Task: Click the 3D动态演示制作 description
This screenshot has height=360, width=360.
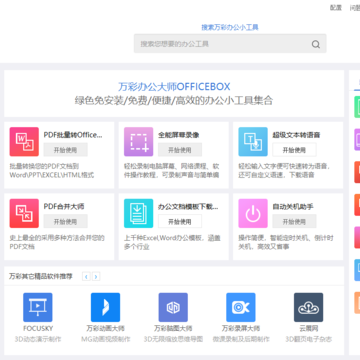Action: (x=38, y=339)
